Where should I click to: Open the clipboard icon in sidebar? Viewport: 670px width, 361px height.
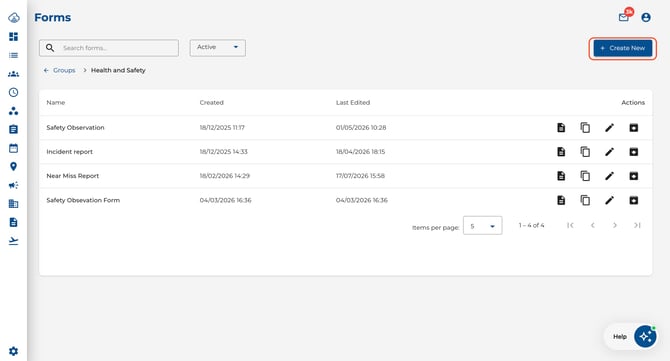(14, 129)
